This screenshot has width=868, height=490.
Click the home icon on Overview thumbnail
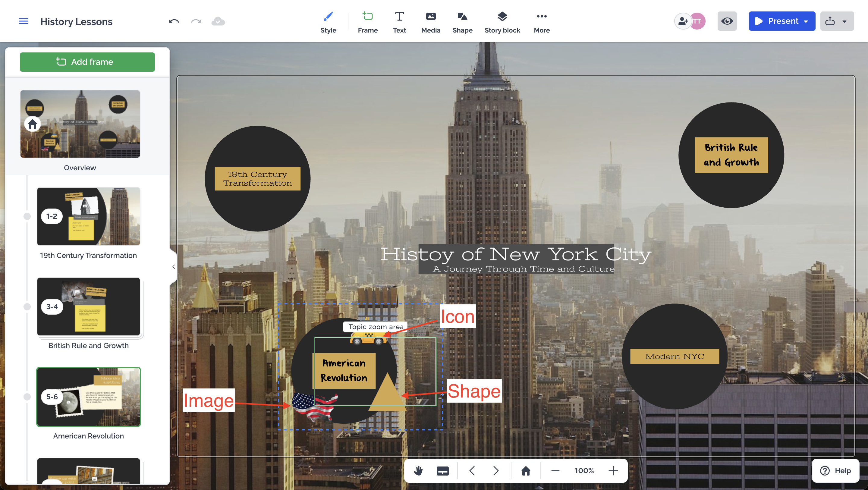point(32,124)
